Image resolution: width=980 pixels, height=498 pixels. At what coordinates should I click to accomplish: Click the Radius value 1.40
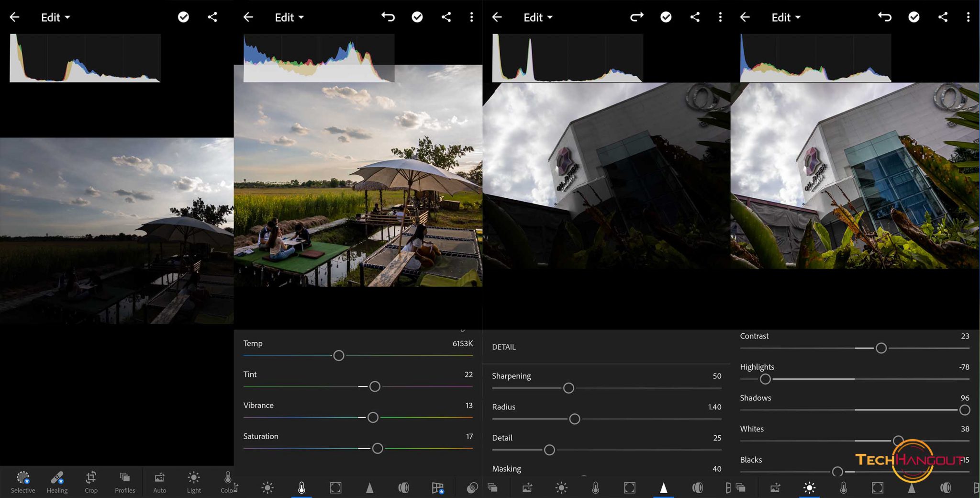pyautogui.click(x=714, y=407)
